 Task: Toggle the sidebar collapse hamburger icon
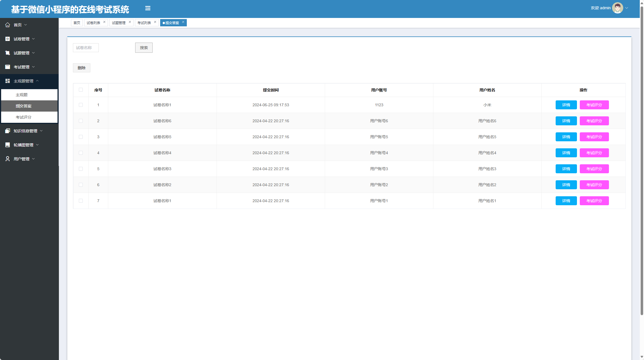pos(148,8)
